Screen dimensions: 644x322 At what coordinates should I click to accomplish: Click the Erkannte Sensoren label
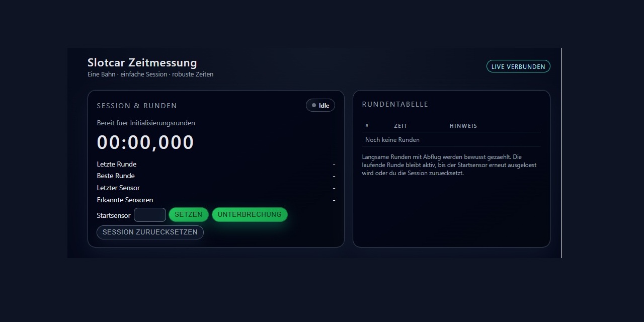(x=125, y=200)
